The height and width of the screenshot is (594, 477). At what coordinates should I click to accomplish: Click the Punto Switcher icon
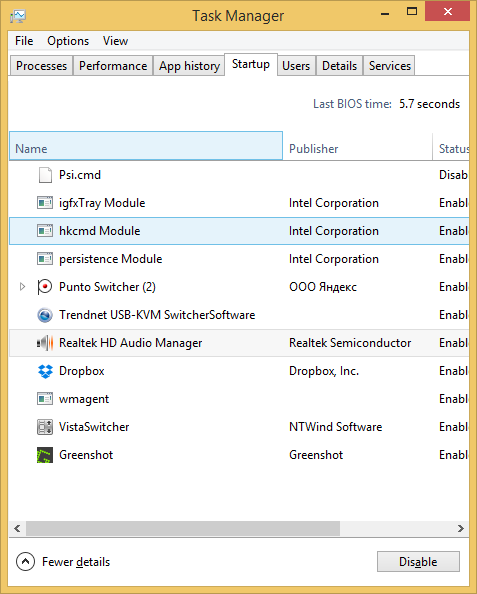(x=45, y=287)
